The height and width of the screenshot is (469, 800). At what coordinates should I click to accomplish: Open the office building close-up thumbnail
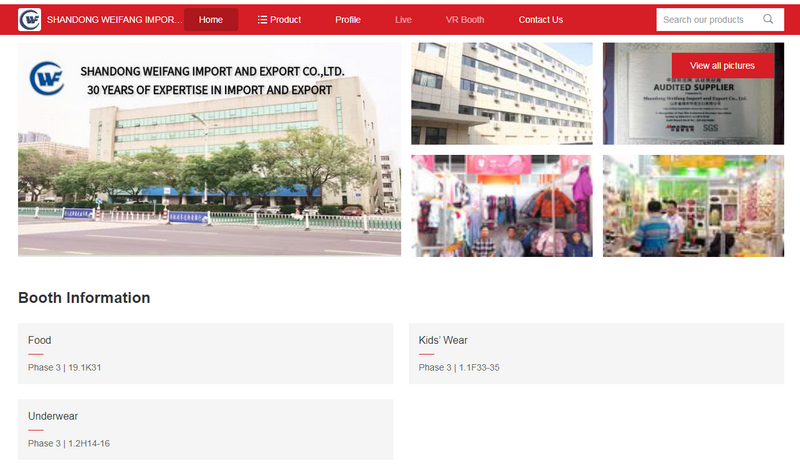click(x=502, y=93)
